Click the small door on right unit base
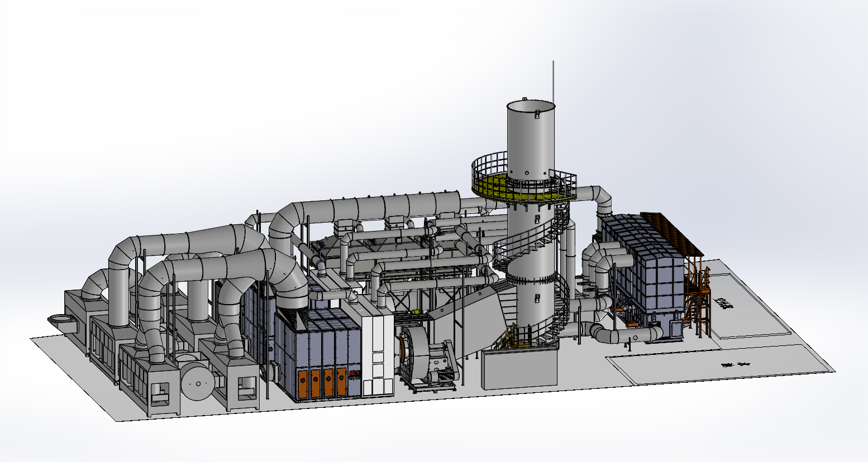This screenshot has width=868, height=462. (x=677, y=329)
